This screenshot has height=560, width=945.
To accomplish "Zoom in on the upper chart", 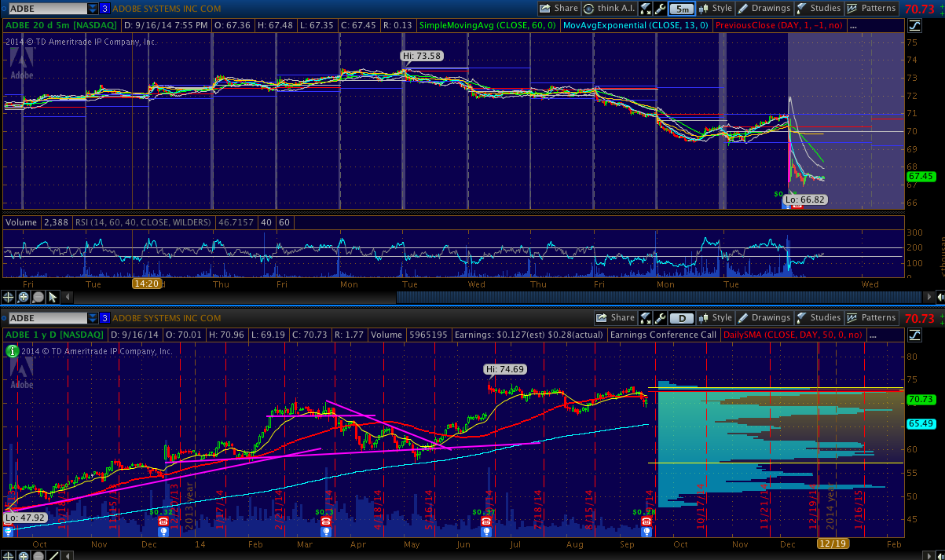I will point(24,297).
